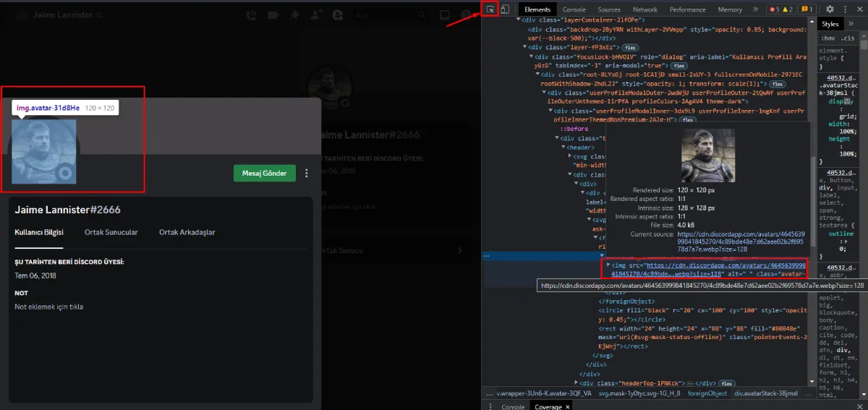Viewport: 868px width, 410px height.
Task: Toggle device toolbar in DevTools
Action: 505,9
